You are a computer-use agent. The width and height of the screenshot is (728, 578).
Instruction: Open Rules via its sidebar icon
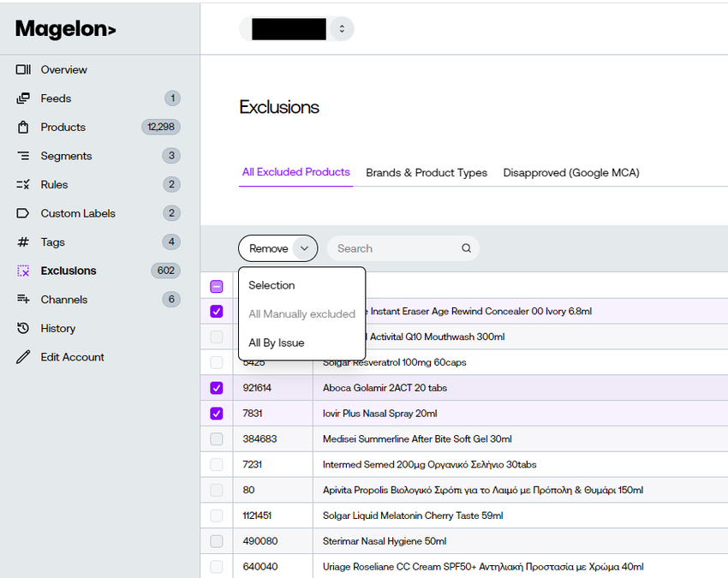[x=23, y=185]
